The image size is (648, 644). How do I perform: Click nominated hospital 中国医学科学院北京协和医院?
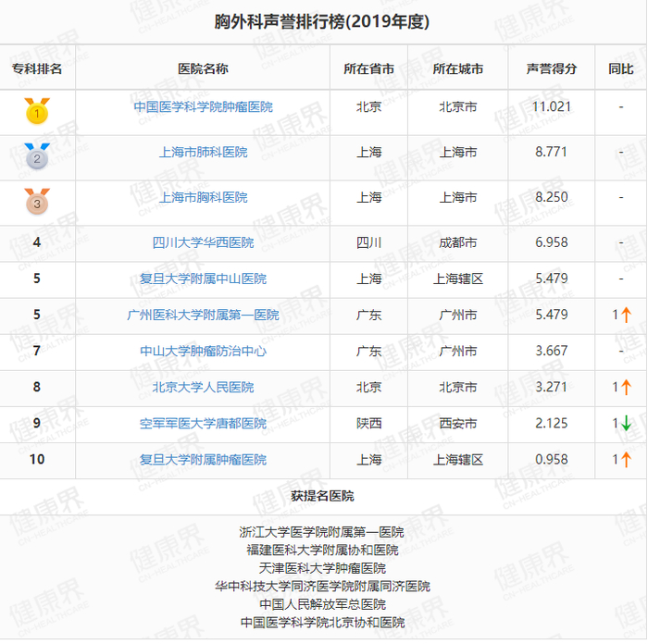click(322, 623)
